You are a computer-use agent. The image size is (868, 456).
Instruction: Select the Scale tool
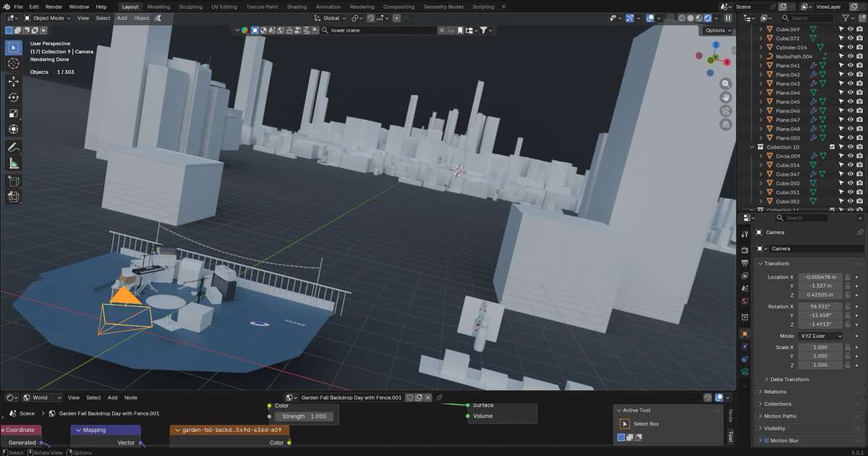pyautogui.click(x=13, y=114)
